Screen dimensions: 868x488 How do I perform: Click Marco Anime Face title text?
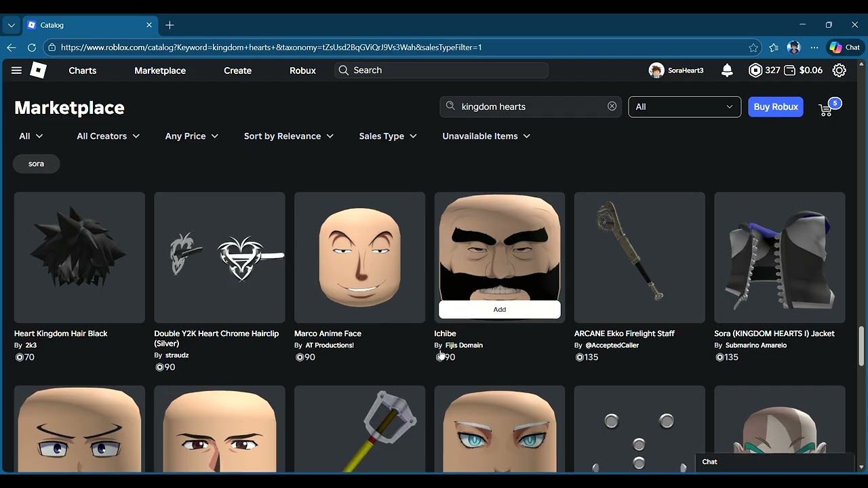[x=328, y=333]
